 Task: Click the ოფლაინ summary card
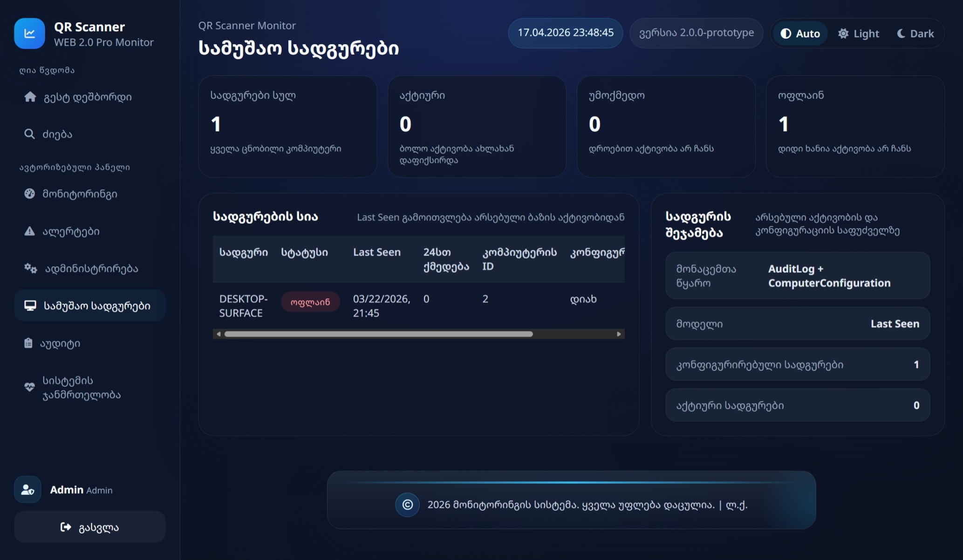(855, 127)
